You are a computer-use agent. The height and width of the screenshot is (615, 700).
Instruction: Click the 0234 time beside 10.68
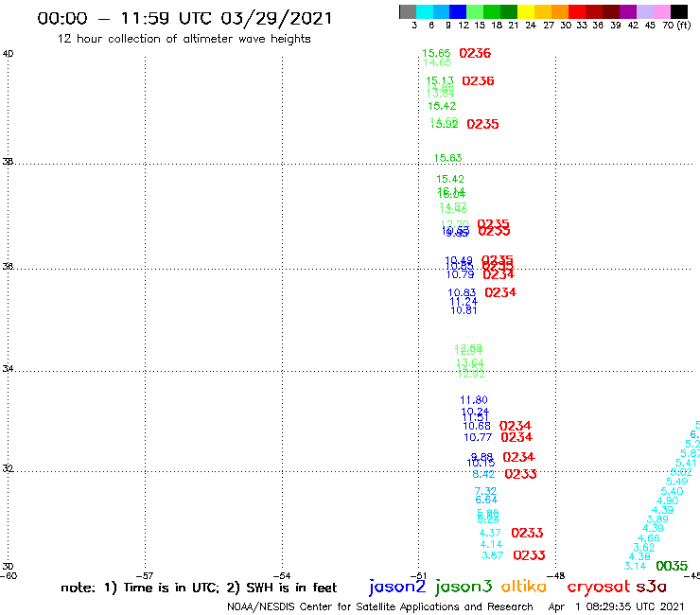(516, 426)
